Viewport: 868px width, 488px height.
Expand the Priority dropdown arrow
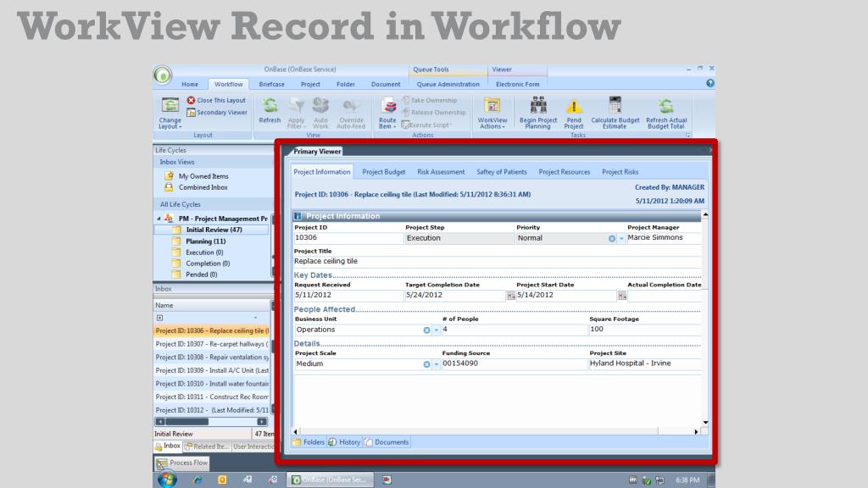621,238
